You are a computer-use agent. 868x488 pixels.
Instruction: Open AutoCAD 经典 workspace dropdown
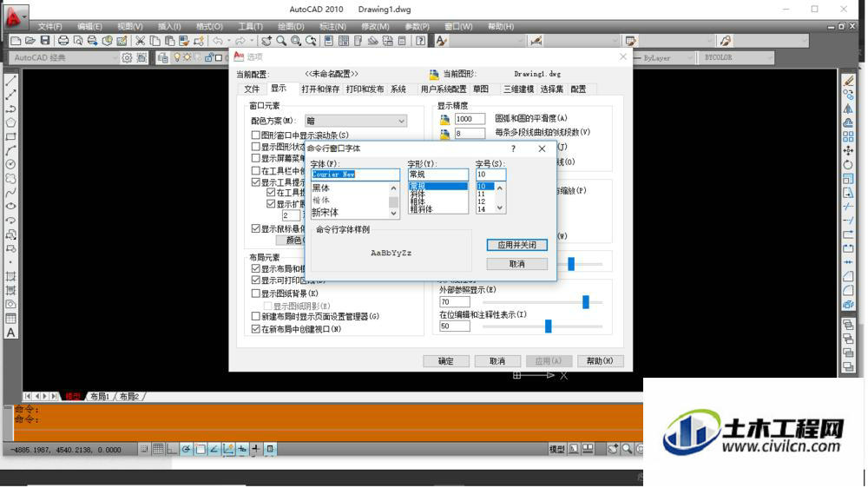pyautogui.click(x=63, y=57)
